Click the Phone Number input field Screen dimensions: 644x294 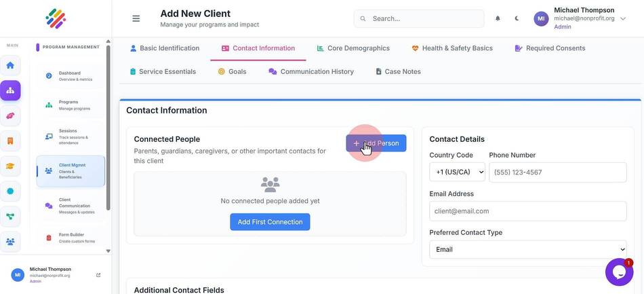[558, 172]
